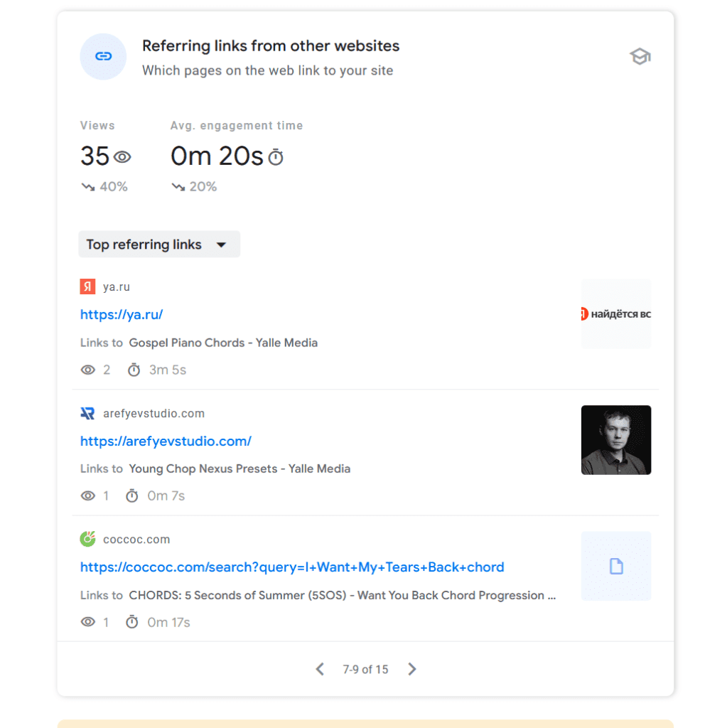Go to the next page of links

point(412,669)
